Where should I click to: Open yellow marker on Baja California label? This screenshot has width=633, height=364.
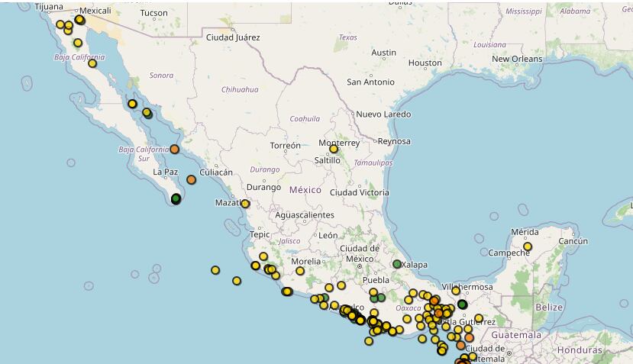pos(92,63)
